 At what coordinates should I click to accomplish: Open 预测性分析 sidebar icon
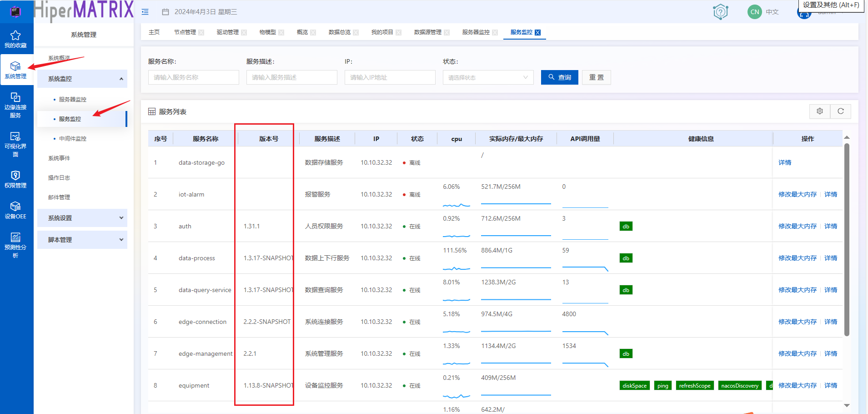[15, 245]
